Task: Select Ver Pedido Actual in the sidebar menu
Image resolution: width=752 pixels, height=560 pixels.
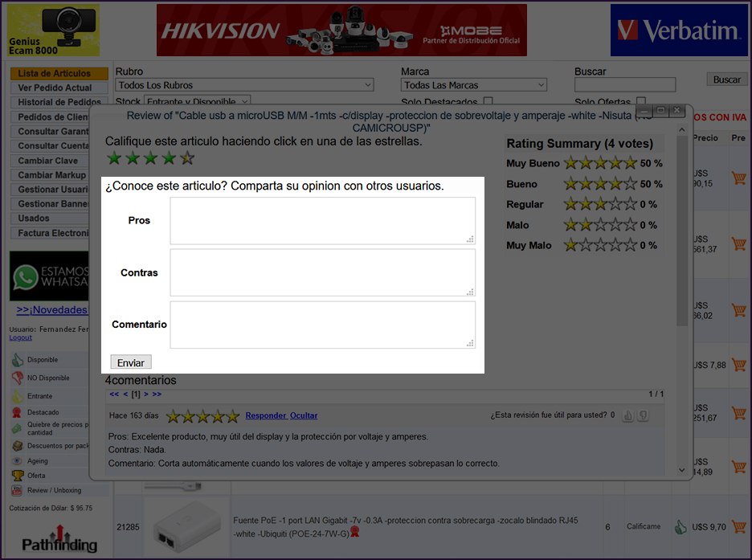Action: pyautogui.click(x=55, y=88)
